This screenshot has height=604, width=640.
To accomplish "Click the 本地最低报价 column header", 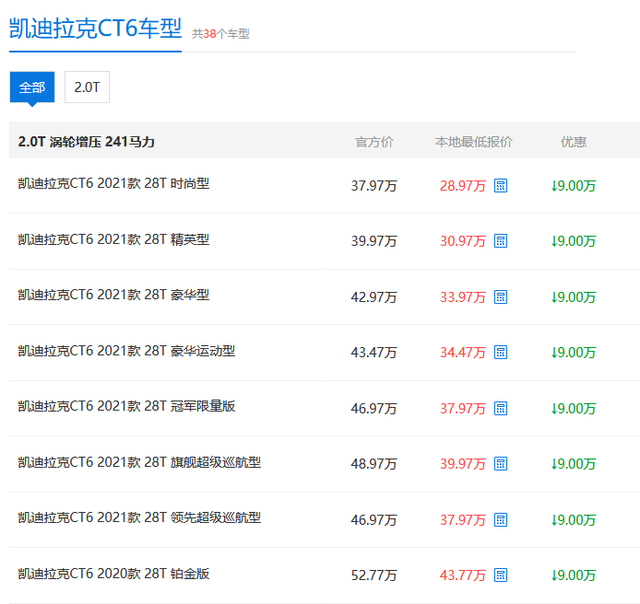I will (x=473, y=142).
